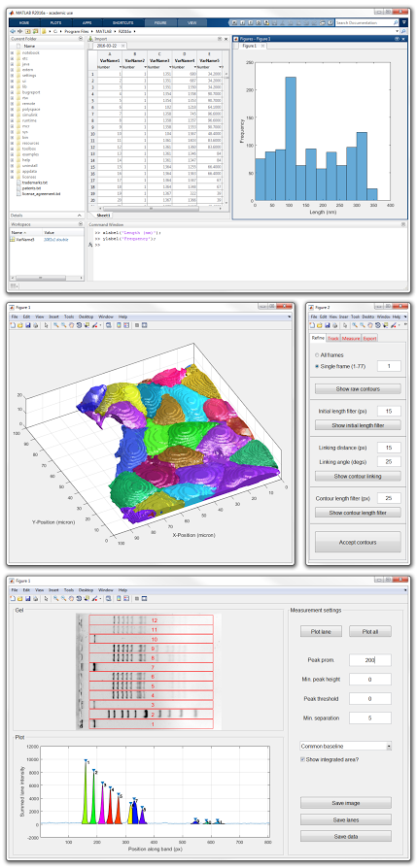This screenshot has height=868, width=417.
Task: Expand the notebook folder tree node
Action: (13, 53)
